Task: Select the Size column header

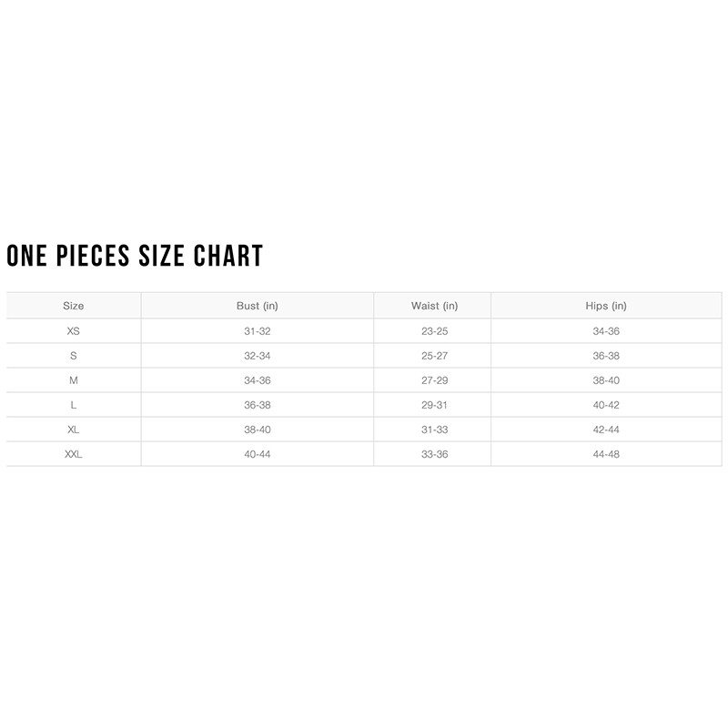Action: tap(74, 307)
